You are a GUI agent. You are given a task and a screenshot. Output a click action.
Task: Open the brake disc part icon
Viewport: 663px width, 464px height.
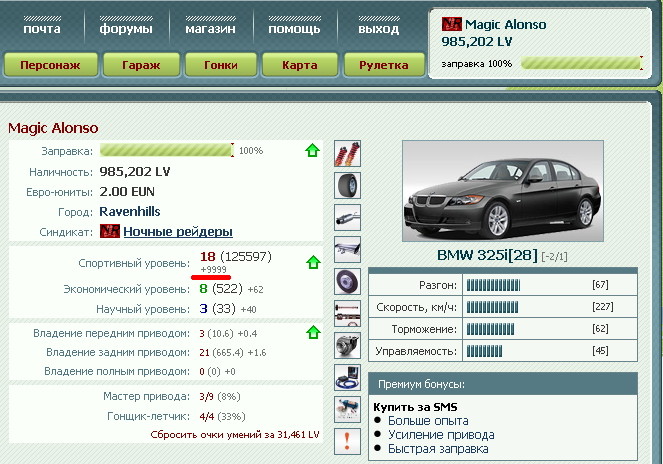point(347,281)
